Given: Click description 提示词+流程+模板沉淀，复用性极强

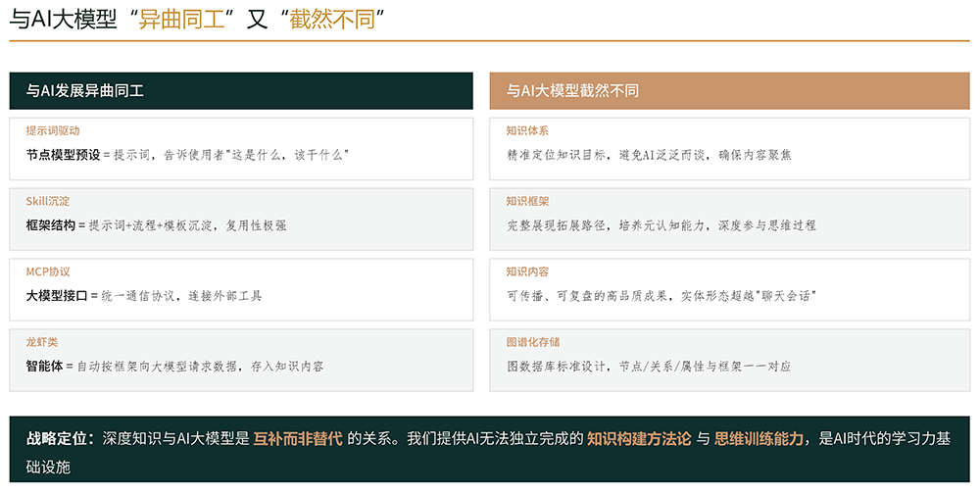Looking at the screenshot, I should click(187, 225).
